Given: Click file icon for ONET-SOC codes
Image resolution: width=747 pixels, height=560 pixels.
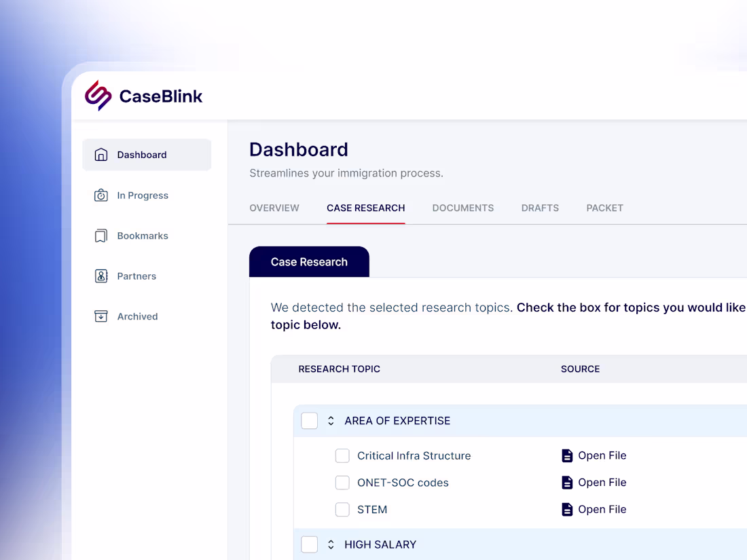Looking at the screenshot, I should pyautogui.click(x=567, y=483).
